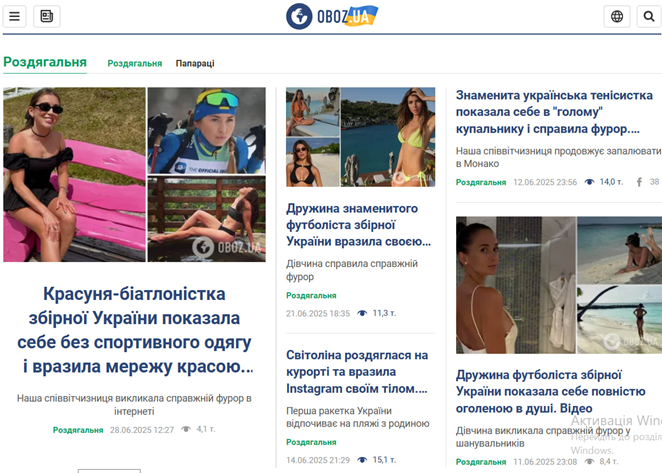Click the eye views icon next to 14,0 т.
Screen dimensions: 662x473
tap(589, 182)
